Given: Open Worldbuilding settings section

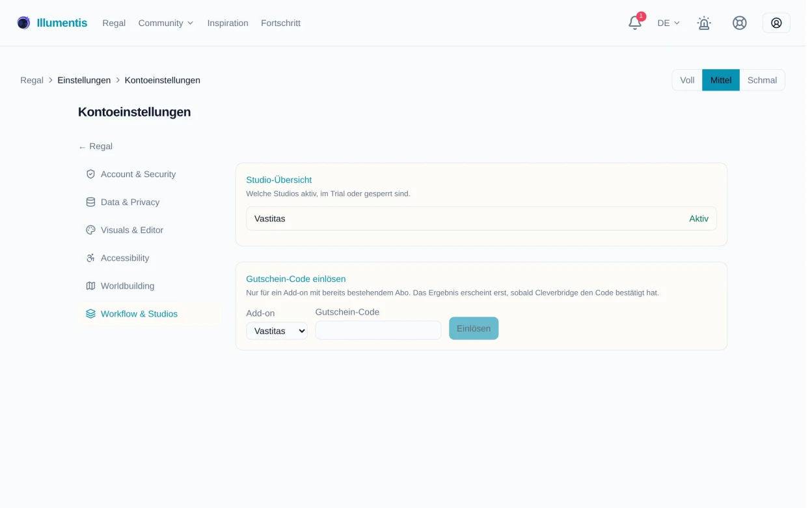Looking at the screenshot, I should click(x=150, y=287).
